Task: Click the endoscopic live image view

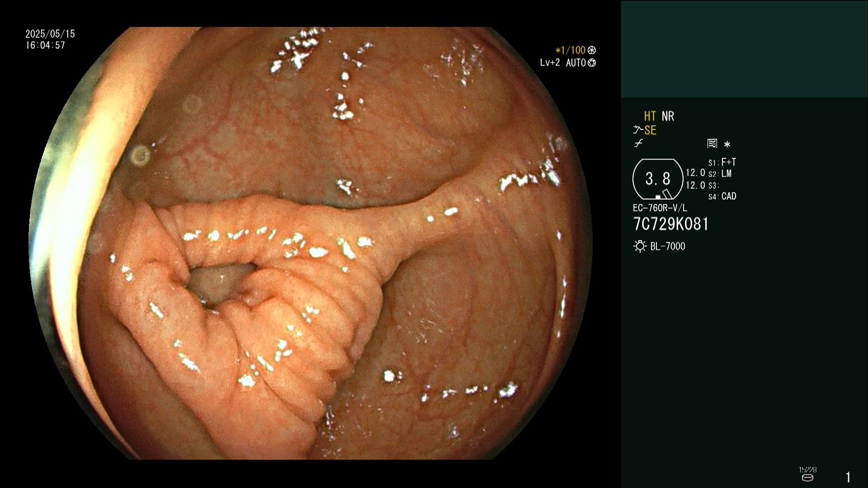Action: 311,243
